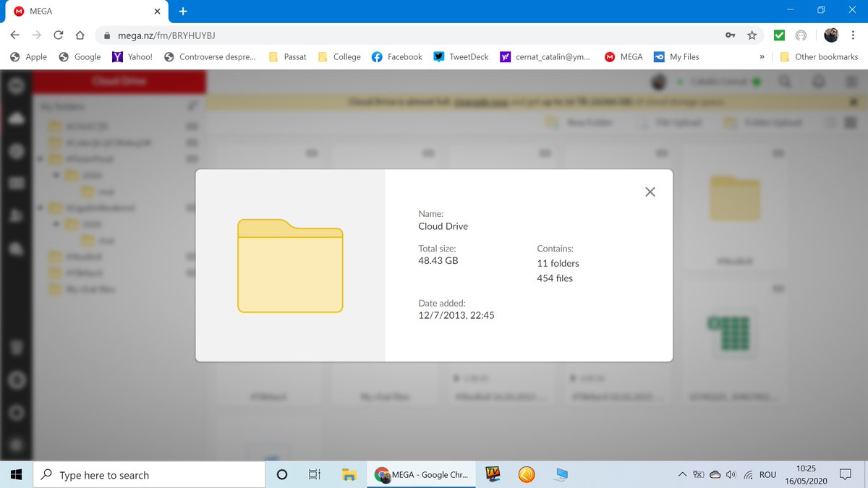Click the large folder icon in the dialog
This screenshot has height=488, width=868.
click(290, 265)
